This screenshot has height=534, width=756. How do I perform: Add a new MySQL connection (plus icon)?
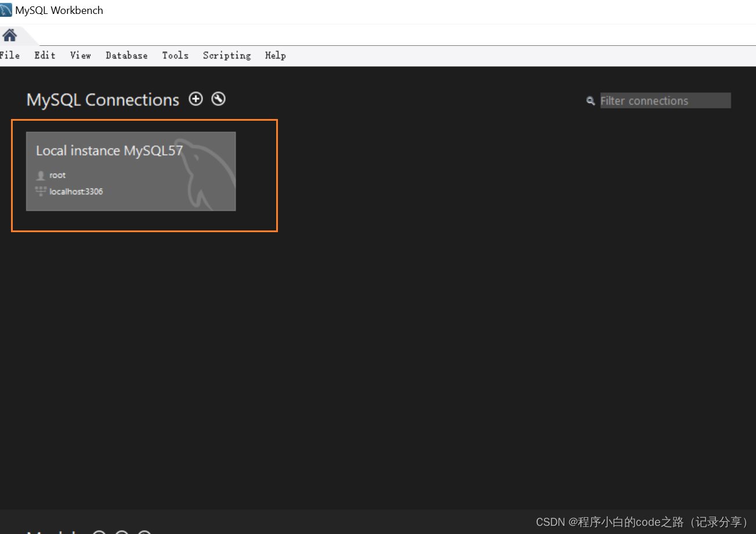(196, 99)
